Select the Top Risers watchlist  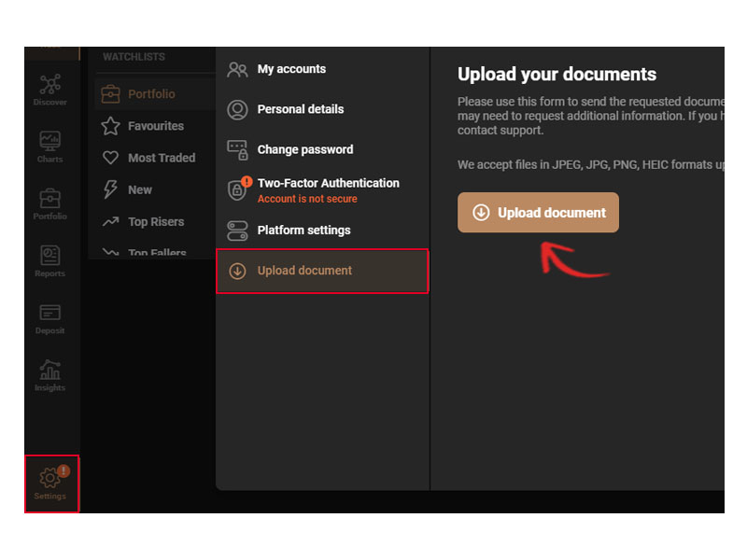[156, 221]
